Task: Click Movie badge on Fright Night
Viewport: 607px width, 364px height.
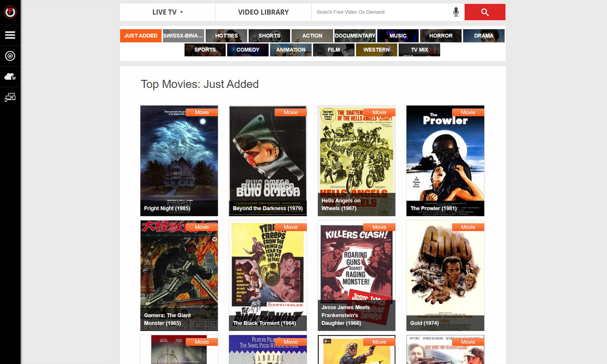Action: pos(202,112)
